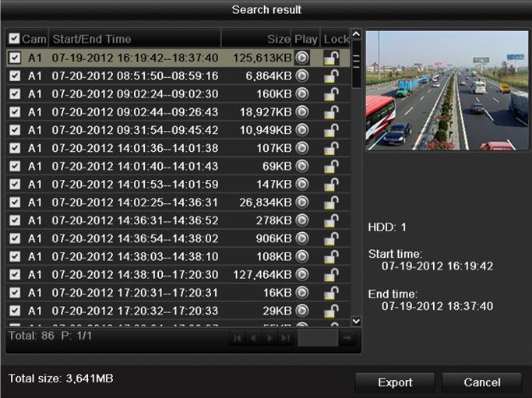Lock the 09:31:54--09:45:42 recording
This screenshot has height=398, width=532.
332,130
